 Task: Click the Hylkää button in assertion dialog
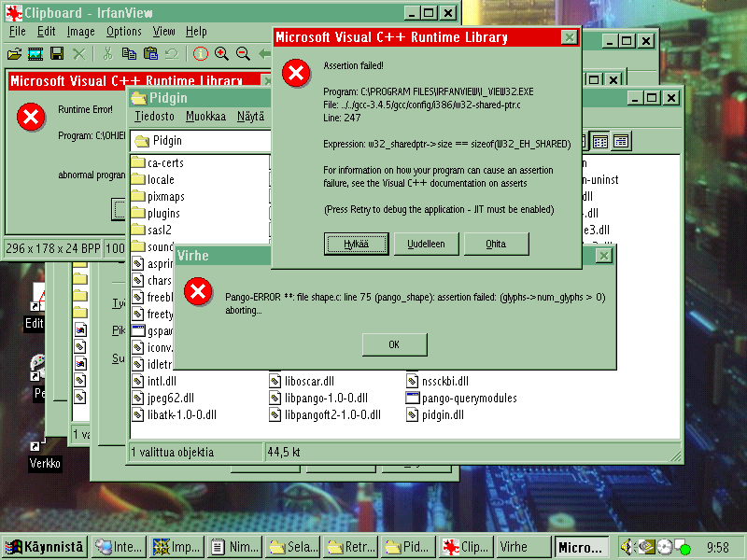[x=357, y=244]
